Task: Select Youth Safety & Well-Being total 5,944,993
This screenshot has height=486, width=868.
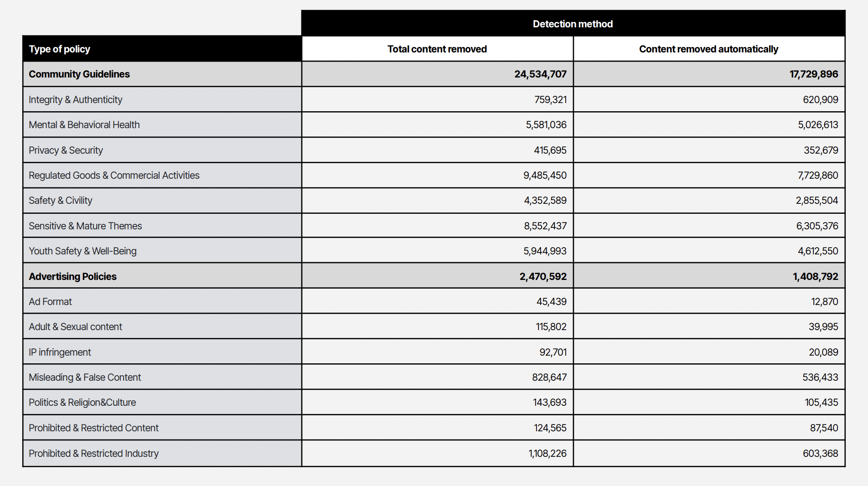Action: pyautogui.click(x=545, y=251)
